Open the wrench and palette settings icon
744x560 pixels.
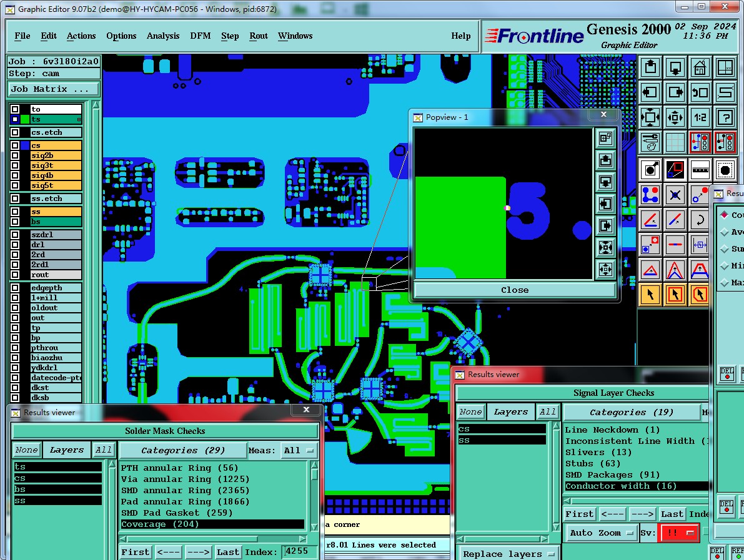coord(650,142)
